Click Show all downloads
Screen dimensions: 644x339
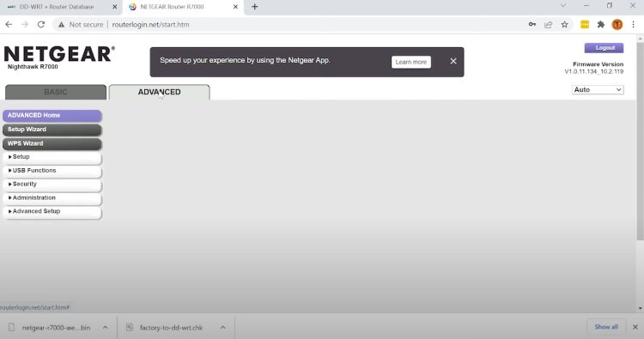tap(606, 327)
